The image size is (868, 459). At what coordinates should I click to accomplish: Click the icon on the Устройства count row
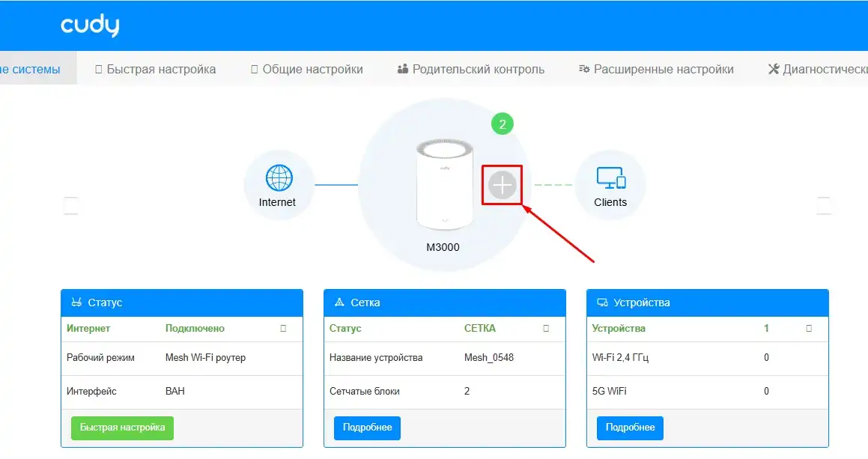coord(809,328)
